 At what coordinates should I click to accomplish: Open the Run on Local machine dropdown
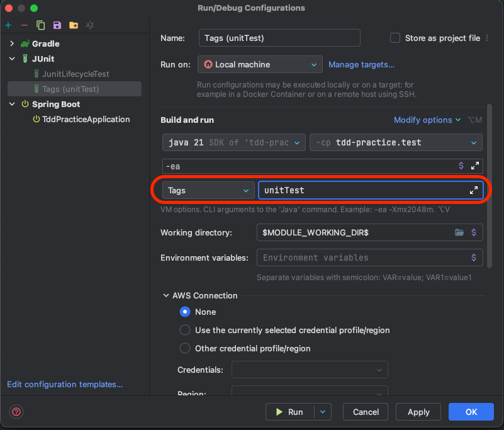(260, 64)
